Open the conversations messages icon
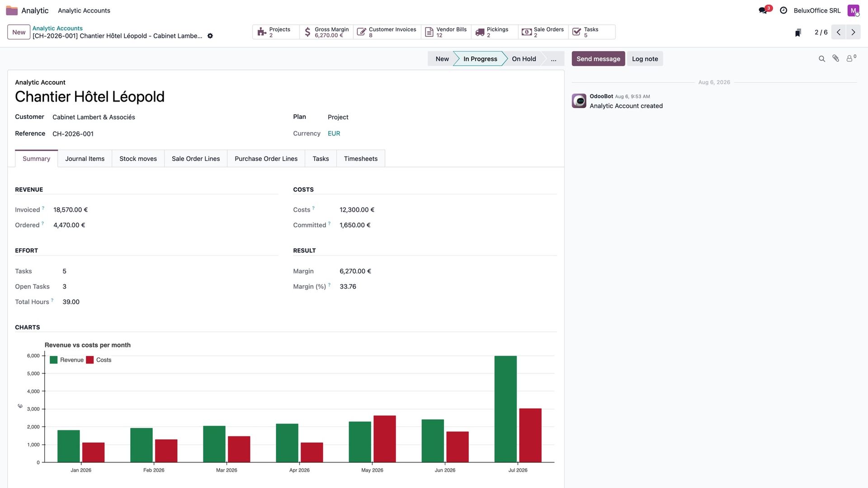The image size is (868, 488). (763, 10)
